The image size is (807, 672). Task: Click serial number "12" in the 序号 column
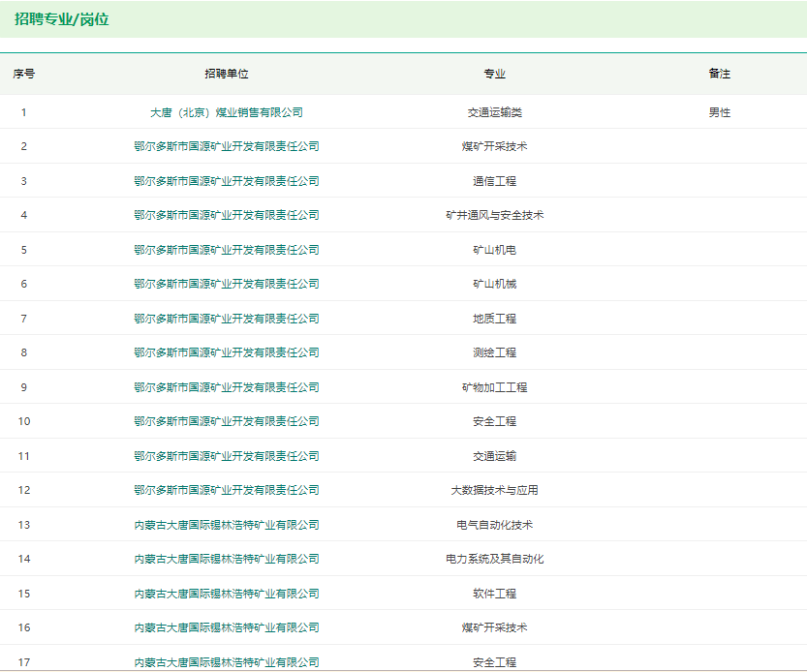tap(24, 490)
